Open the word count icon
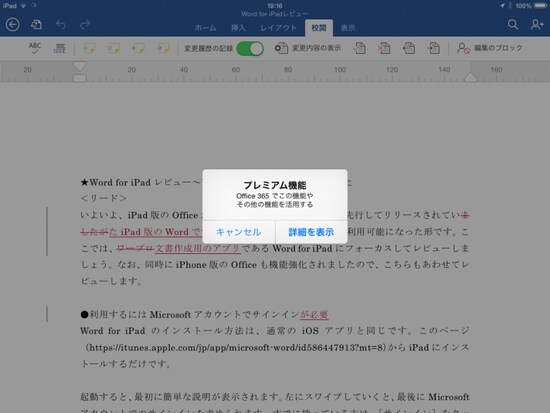Screen dimensions: 550x413 coord(60,48)
